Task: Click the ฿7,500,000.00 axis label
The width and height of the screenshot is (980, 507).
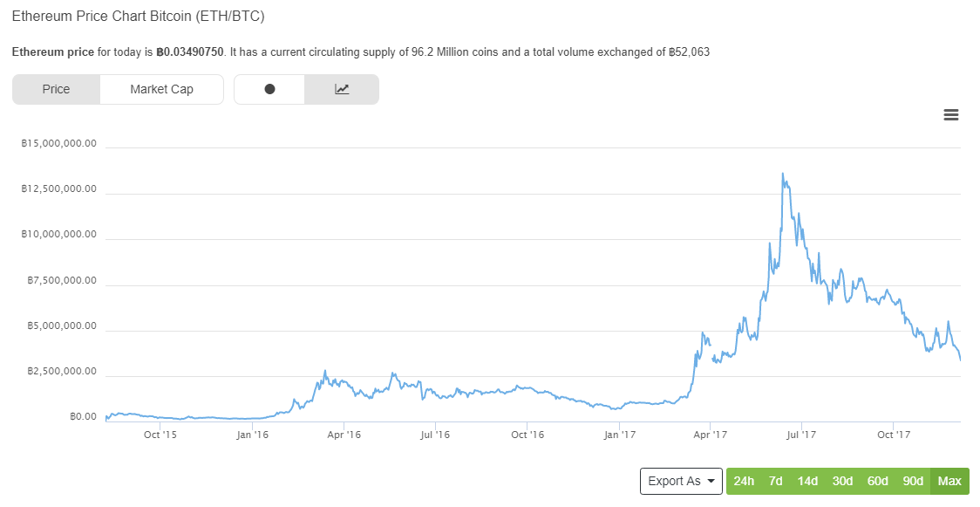Action: [62, 281]
